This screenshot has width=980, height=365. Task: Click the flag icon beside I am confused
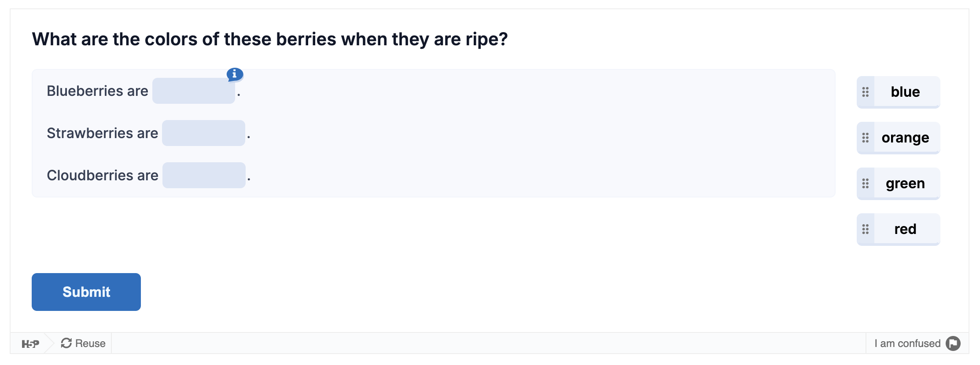point(953,343)
